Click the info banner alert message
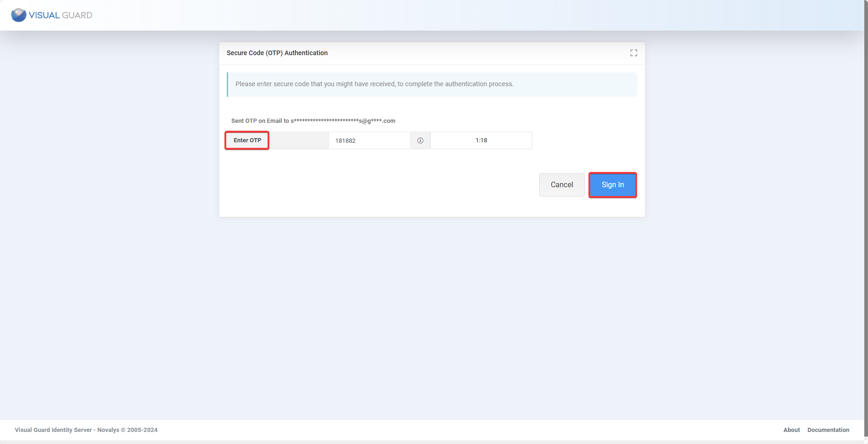 click(432, 84)
